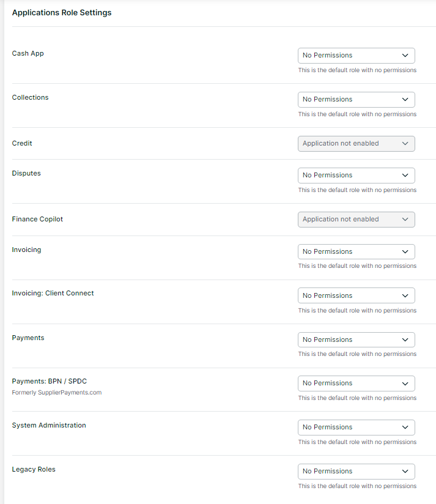The image size is (436, 504).
Task: Click the Applications Role Settings heading
Action: click(x=62, y=13)
